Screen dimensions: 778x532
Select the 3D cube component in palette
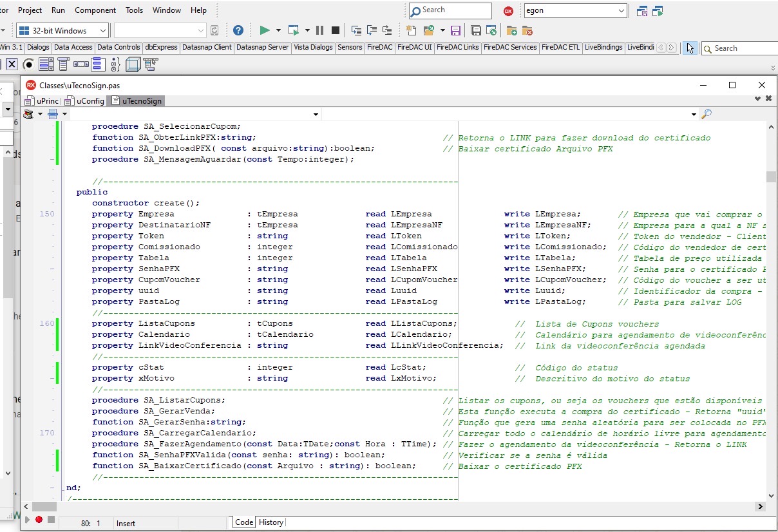133,64
